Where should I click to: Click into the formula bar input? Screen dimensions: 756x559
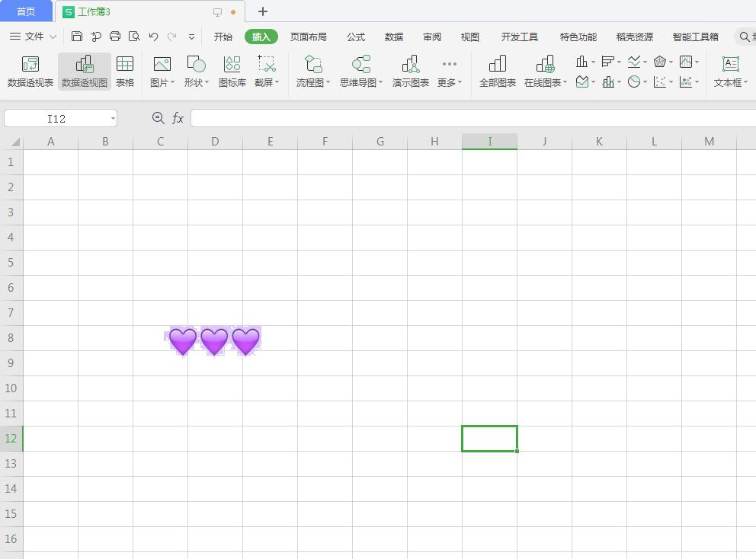473,118
